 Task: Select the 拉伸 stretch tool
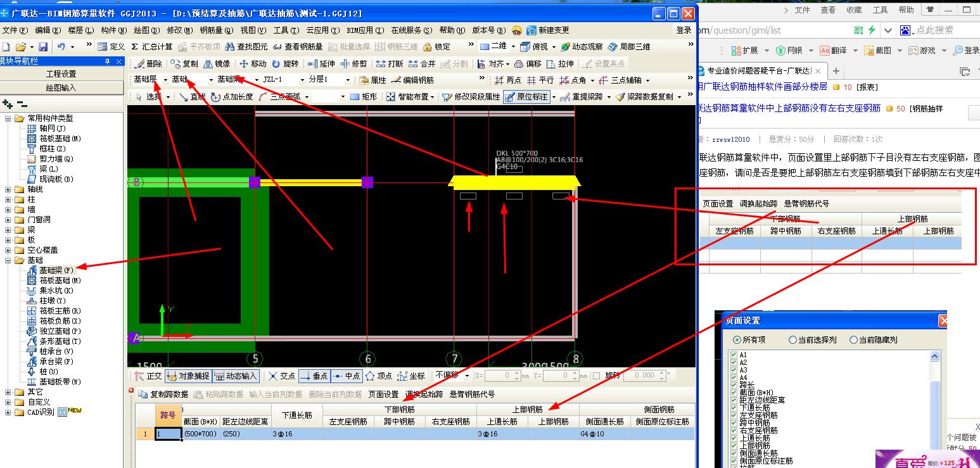click(x=560, y=64)
